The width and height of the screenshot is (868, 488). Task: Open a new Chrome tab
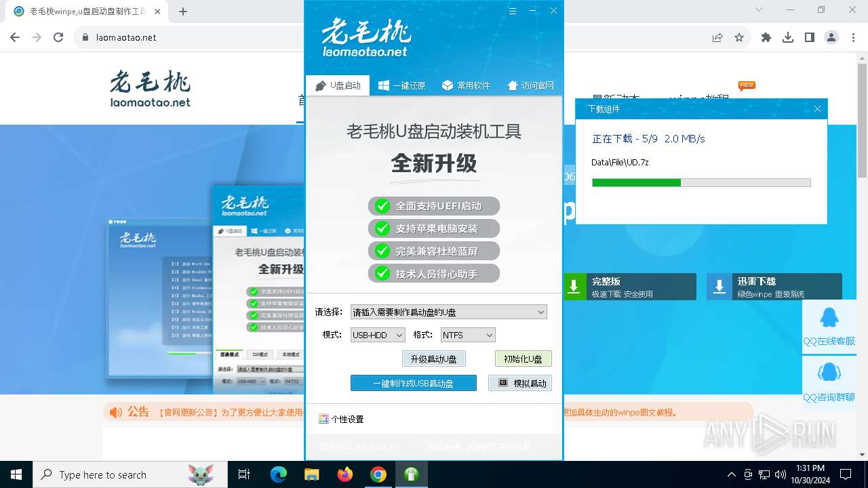(183, 11)
